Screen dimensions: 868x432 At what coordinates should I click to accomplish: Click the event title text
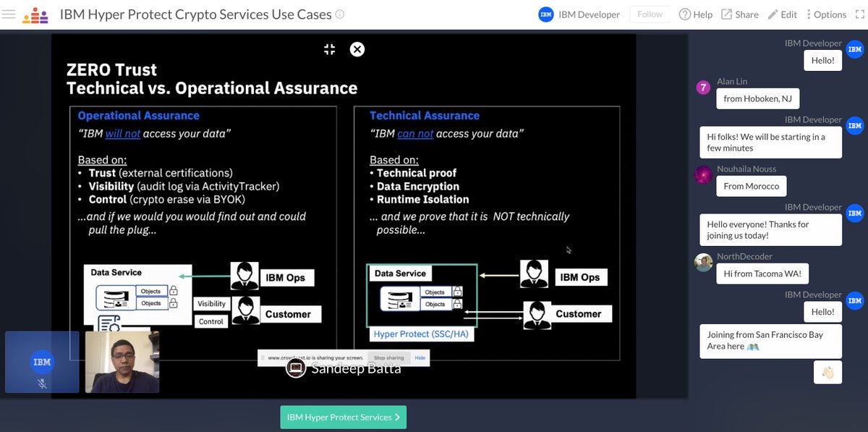point(195,14)
